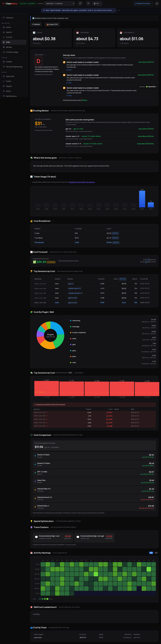The image size is (161, 644).
Task: Click the info icon next to EFFICIENCY
Action: (45, 55)
